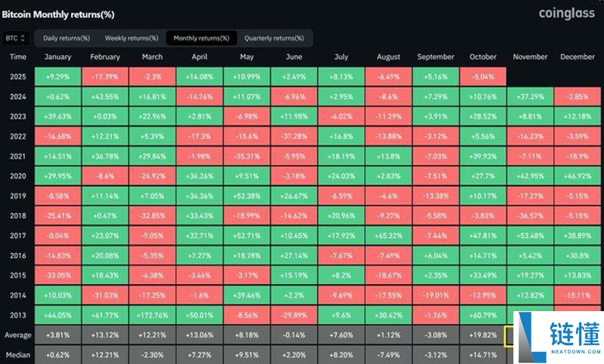Click the January column header

click(x=58, y=57)
